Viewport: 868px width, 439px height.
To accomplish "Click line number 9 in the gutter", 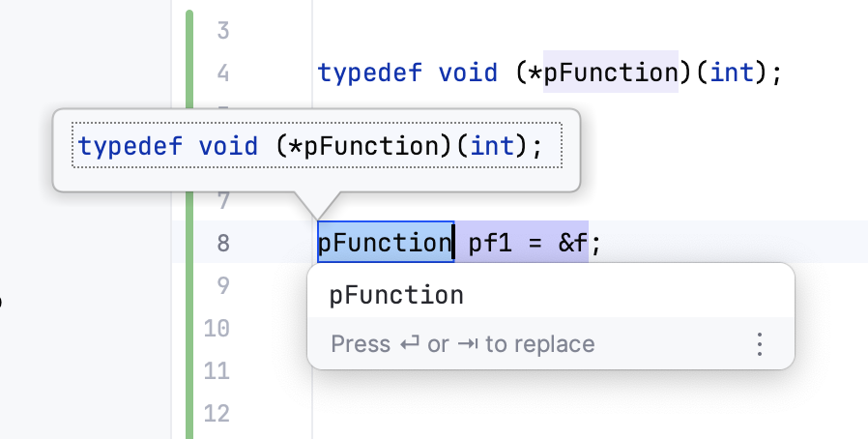I will click(x=222, y=285).
